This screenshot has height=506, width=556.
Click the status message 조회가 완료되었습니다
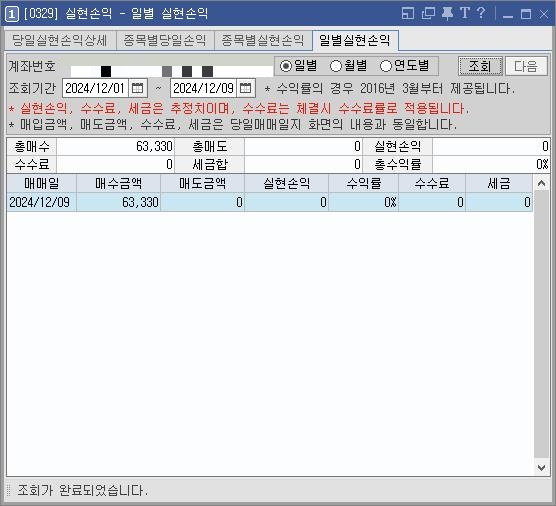[82, 491]
